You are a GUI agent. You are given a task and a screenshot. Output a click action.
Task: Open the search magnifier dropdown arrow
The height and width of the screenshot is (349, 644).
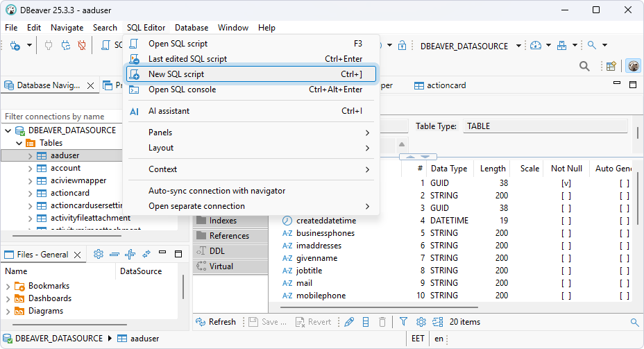[604, 45]
